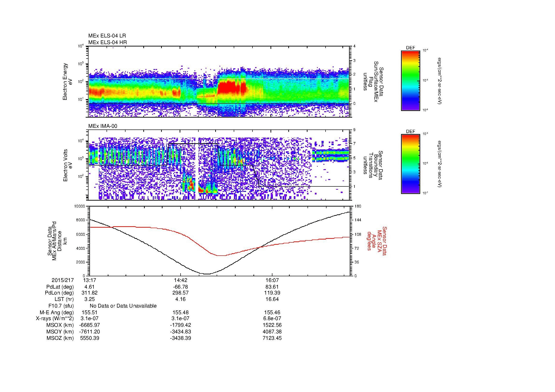
Task: Click the M-E Ang value '155.48'
Action: [x=181, y=313]
